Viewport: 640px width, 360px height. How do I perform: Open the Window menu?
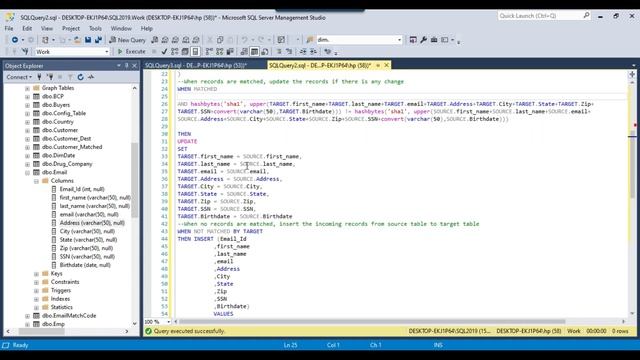coord(121,28)
